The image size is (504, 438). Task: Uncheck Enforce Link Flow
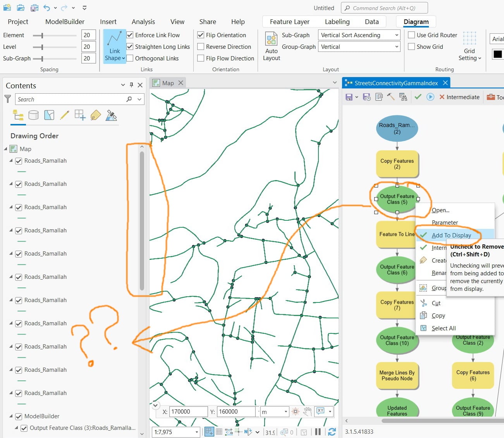(130, 35)
